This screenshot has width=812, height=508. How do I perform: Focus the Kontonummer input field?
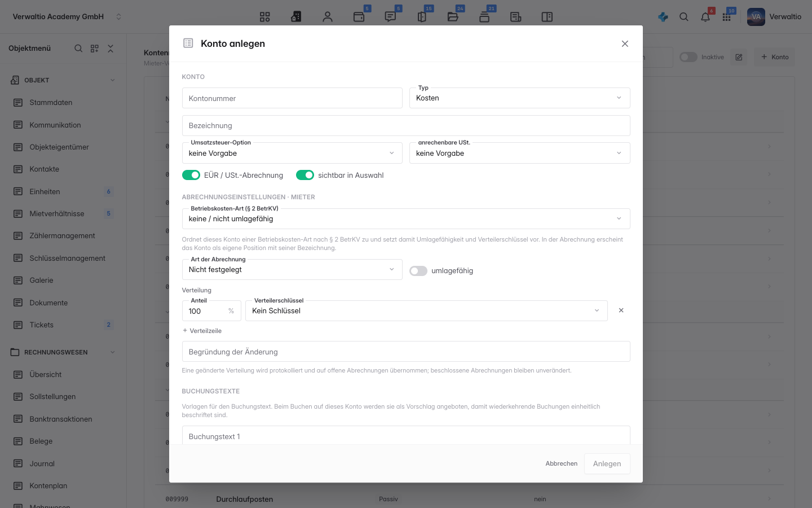[292, 98]
